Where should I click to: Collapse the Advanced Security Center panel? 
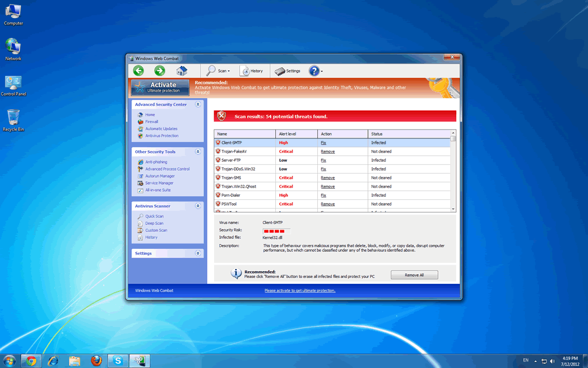click(x=198, y=105)
